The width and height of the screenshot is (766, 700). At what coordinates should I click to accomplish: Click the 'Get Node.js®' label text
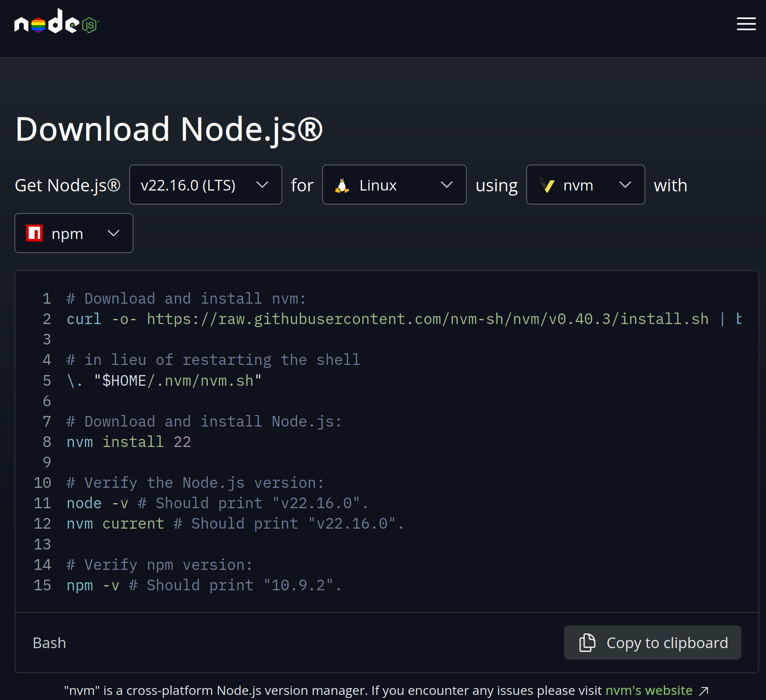pos(68,185)
